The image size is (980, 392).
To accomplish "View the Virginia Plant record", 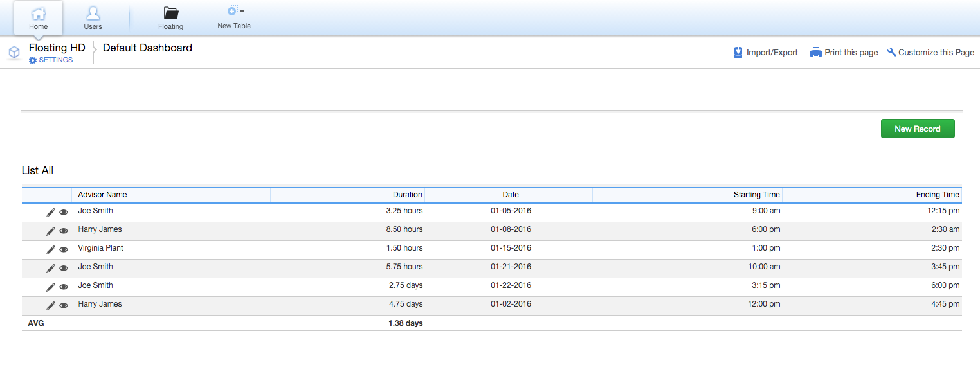I will coord(64,250).
